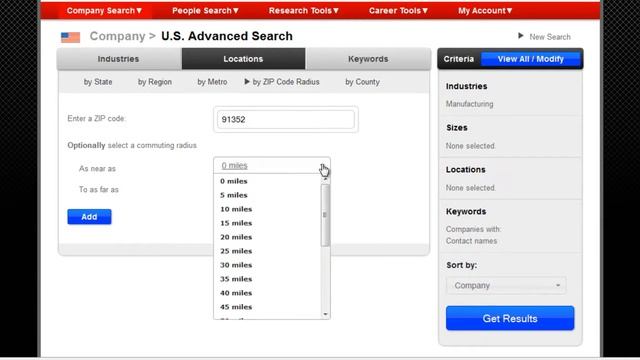Choose 40 miles from the list
The image size is (640, 360).
point(236,293)
